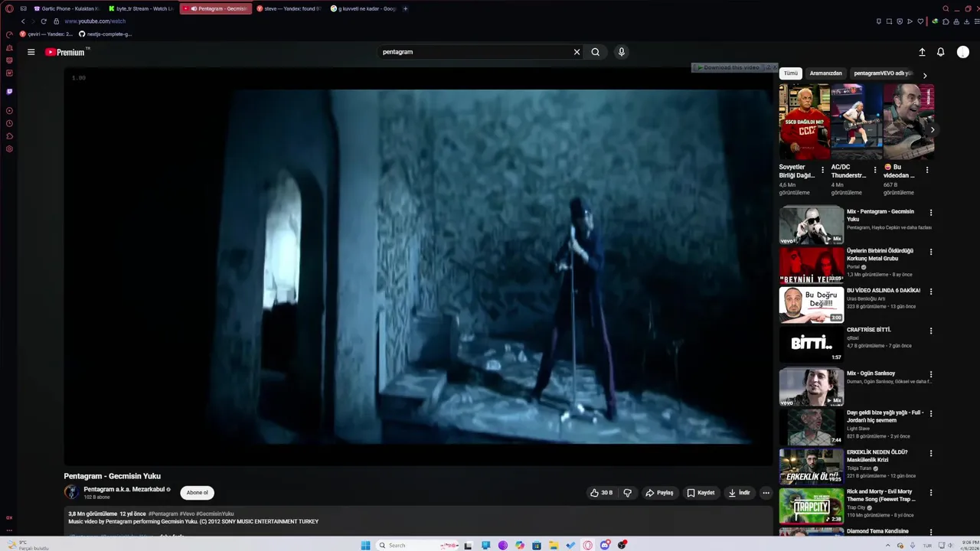Viewport: 980px width, 551px height.
Task: Go back with browser back arrow
Action: click(x=23, y=21)
